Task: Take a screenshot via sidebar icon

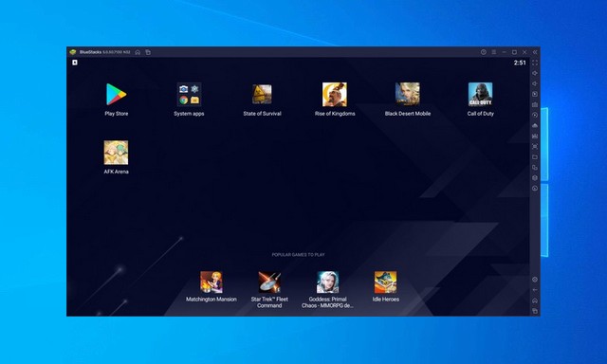Action: coord(535,147)
